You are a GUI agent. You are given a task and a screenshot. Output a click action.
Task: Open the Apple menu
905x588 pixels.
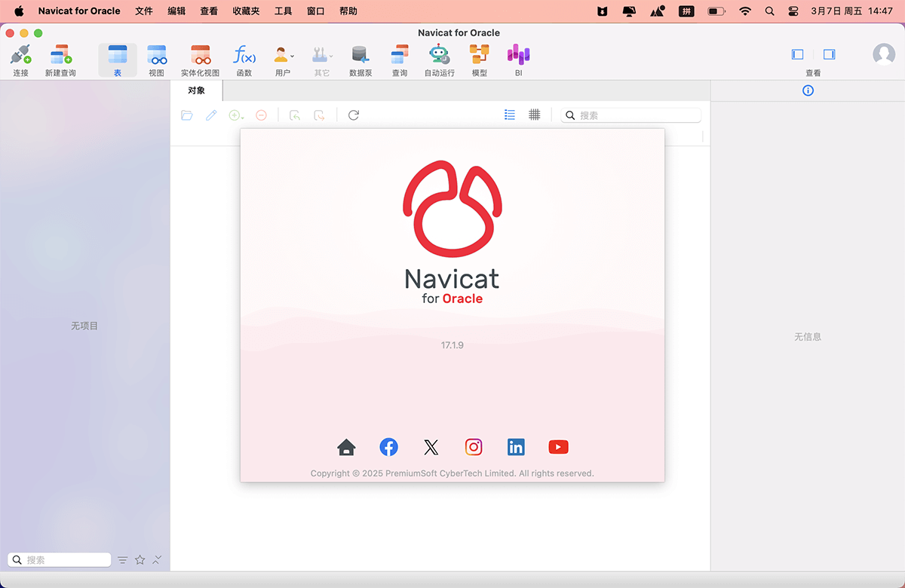pyautogui.click(x=19, y=11)
